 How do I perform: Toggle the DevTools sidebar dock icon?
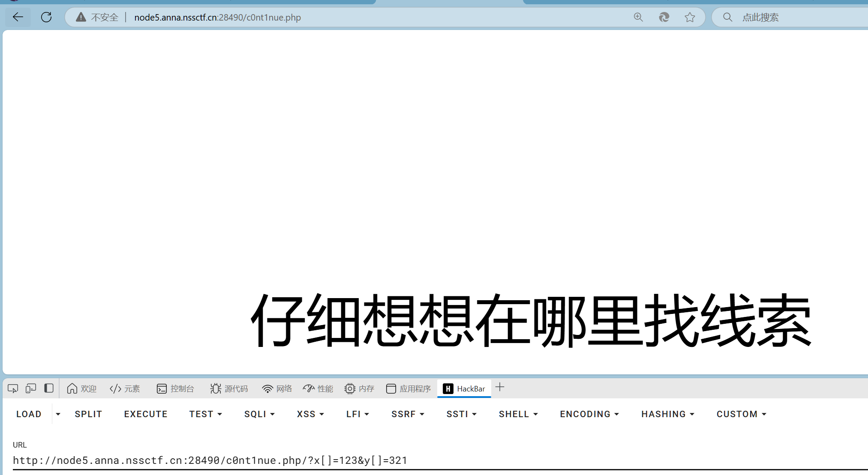point(49,388)
